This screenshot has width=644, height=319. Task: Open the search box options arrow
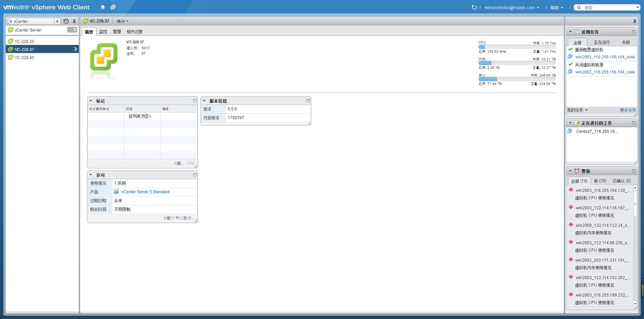[x=638, y=7]
